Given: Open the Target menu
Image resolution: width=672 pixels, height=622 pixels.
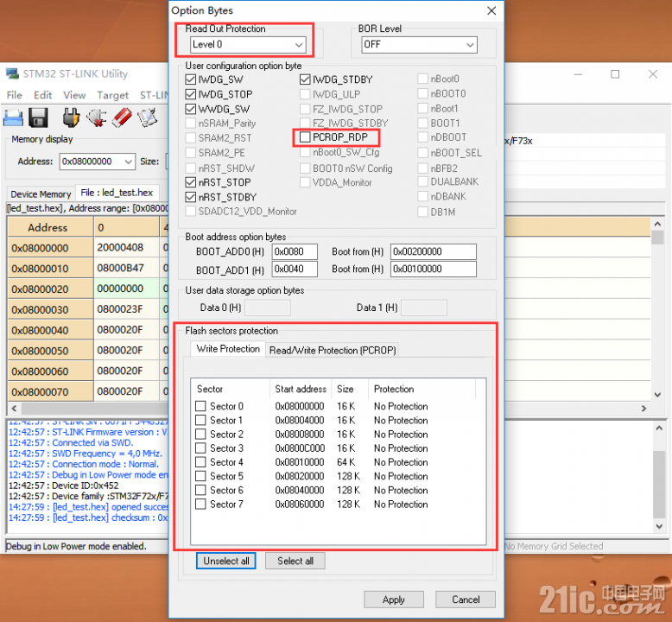Looking at the screenshot, I should (112, 95).
